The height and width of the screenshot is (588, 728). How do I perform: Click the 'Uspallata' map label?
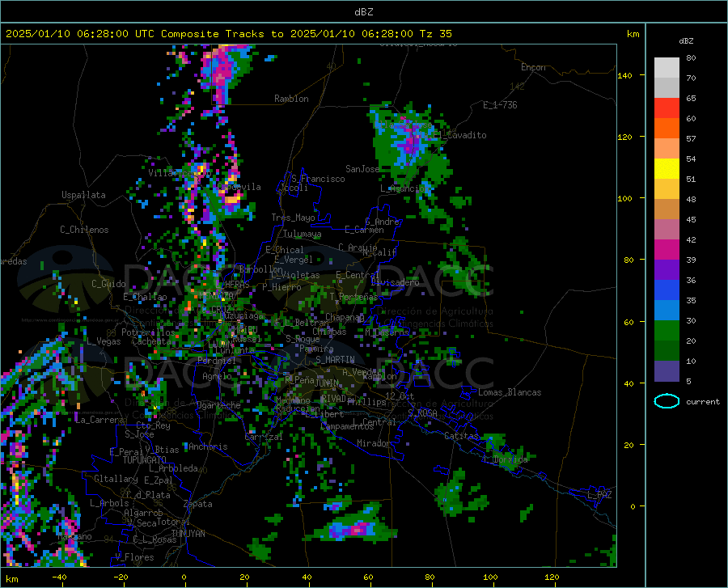(83, 195)
